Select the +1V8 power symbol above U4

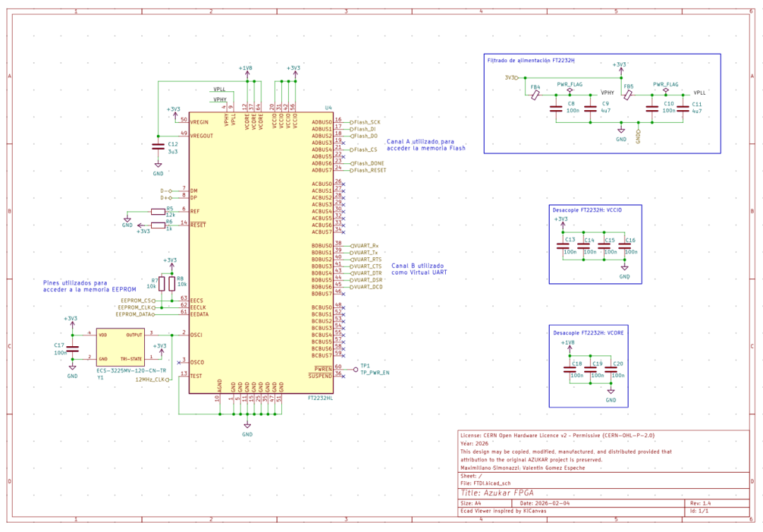(246, 71)
